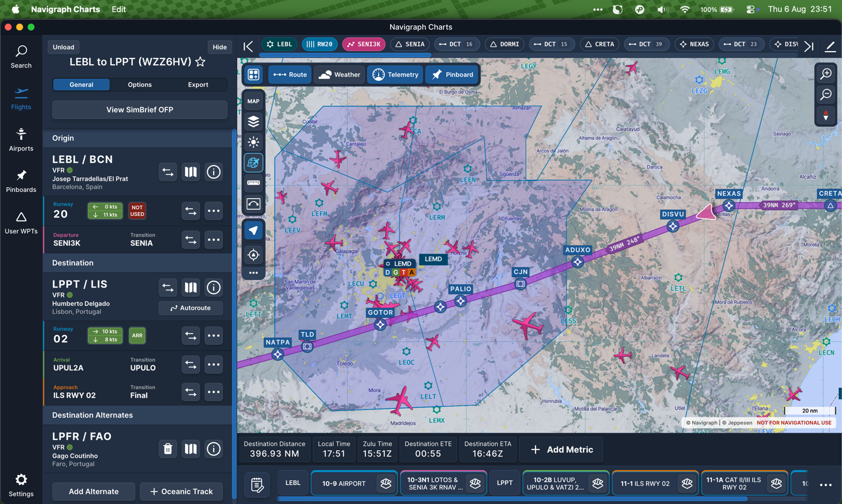Zoom in on the map
Viewport: 842px width, 504px height.
click(826, 74)
